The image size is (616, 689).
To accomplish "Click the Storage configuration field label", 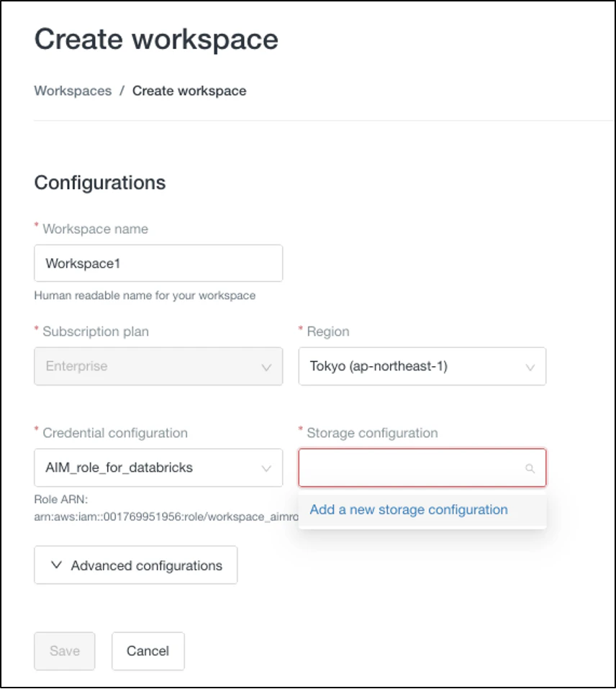I will pyautogui.click(x=372, y=433).
